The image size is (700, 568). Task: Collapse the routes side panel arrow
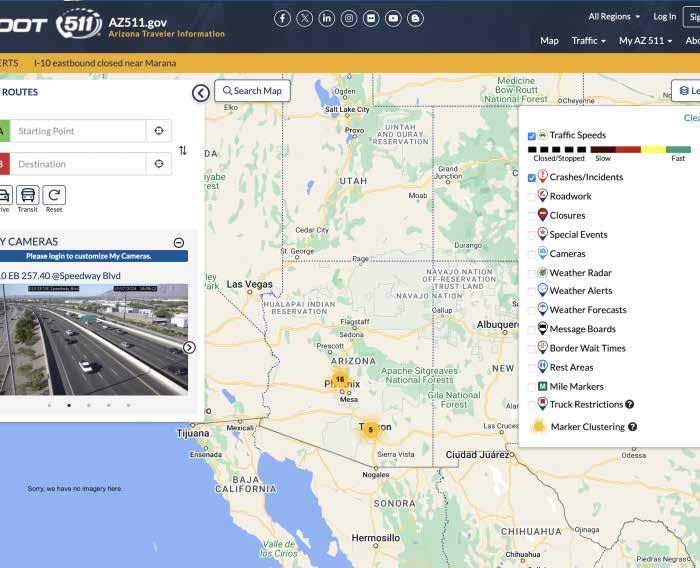pyautogui.click(x=201, y=93)
